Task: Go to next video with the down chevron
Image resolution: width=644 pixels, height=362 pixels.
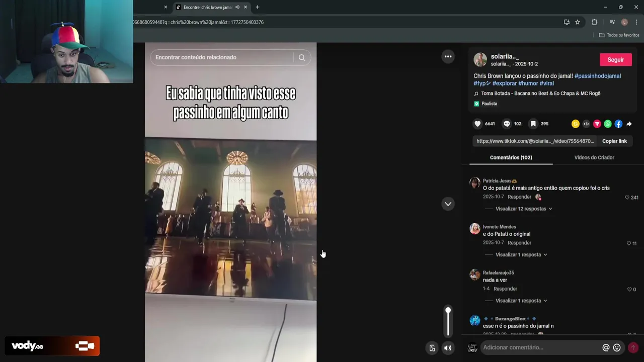Action: [448, 204]
